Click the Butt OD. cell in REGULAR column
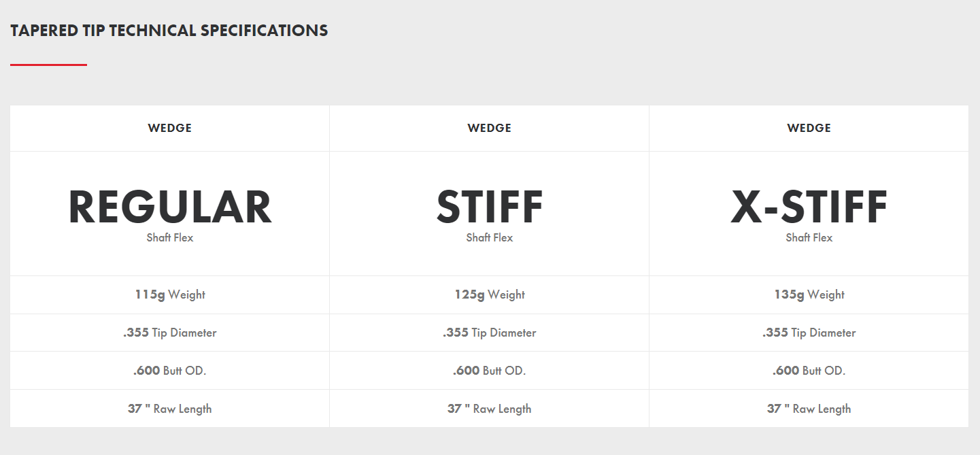 (170, 371)
